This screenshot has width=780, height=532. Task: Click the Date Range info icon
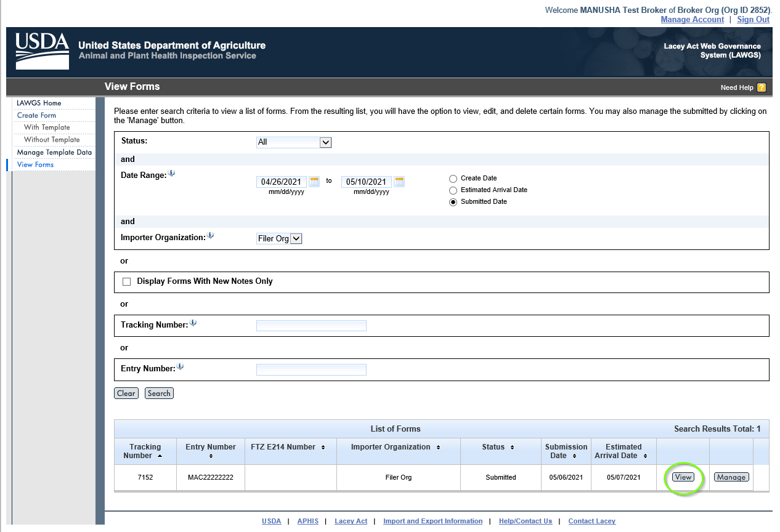(172, 174)
